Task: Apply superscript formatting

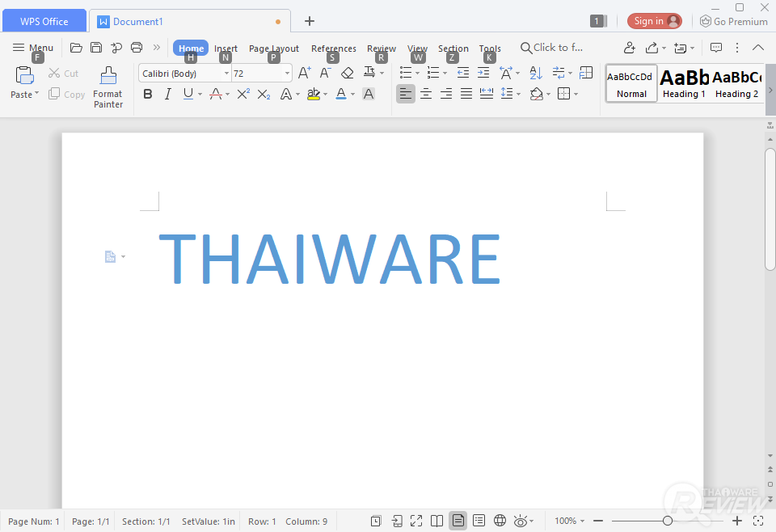Action: [243, 94]
